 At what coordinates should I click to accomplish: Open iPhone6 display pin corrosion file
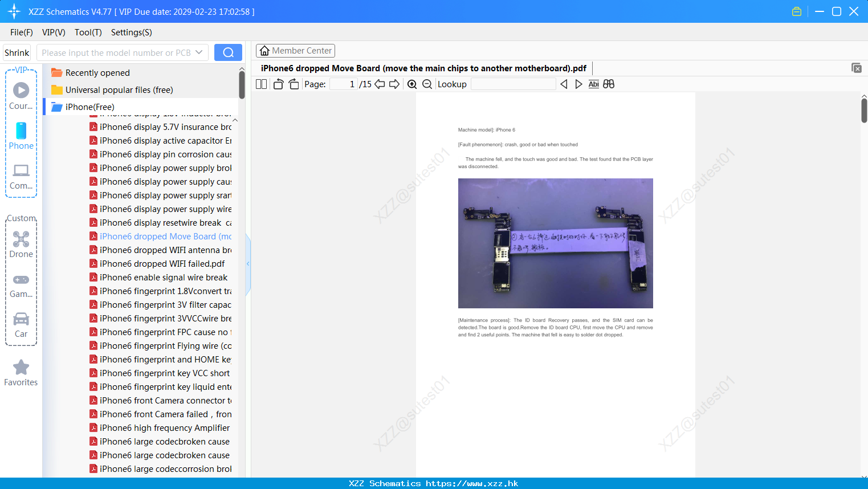(x=161, y=154)
